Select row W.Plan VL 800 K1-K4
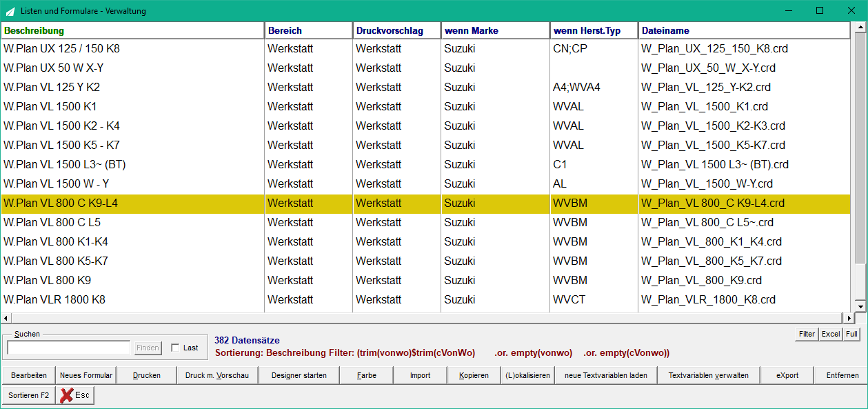Image resolution: width=868 pixels, height=409 pixels. pos(425,242)
